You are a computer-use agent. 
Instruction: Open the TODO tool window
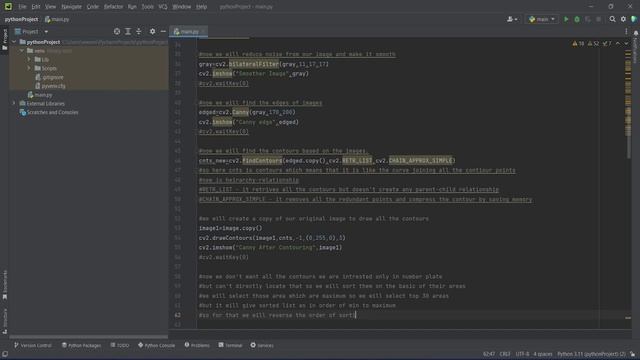point(120,345)
